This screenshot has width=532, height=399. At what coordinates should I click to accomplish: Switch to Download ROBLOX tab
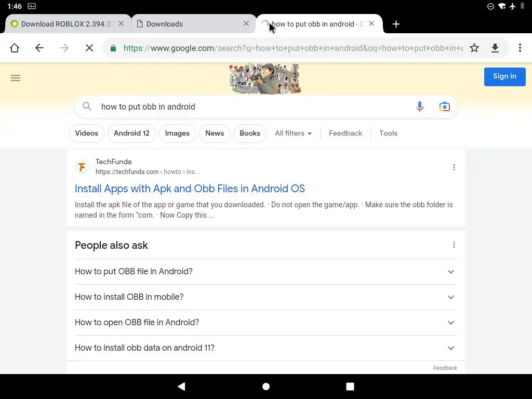click(x=68, y=24)
